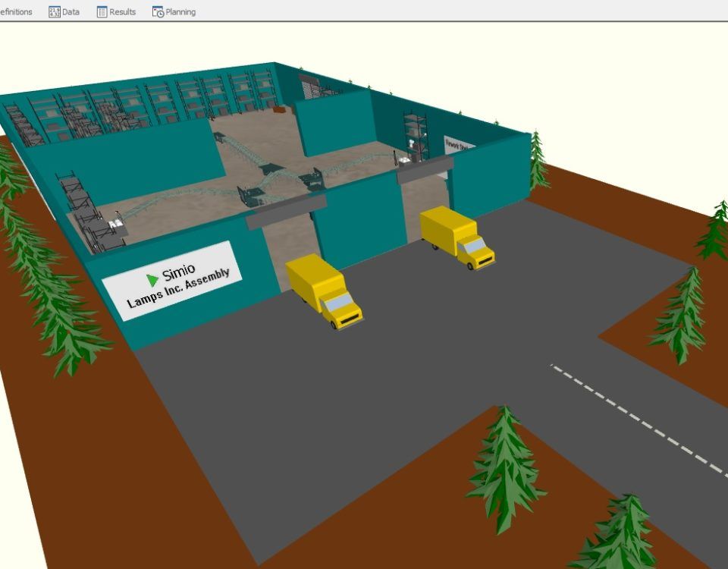Screen dimensions: 728x569
Task: Select the yellow truck at right dock
Action: (x=457, y=237)
